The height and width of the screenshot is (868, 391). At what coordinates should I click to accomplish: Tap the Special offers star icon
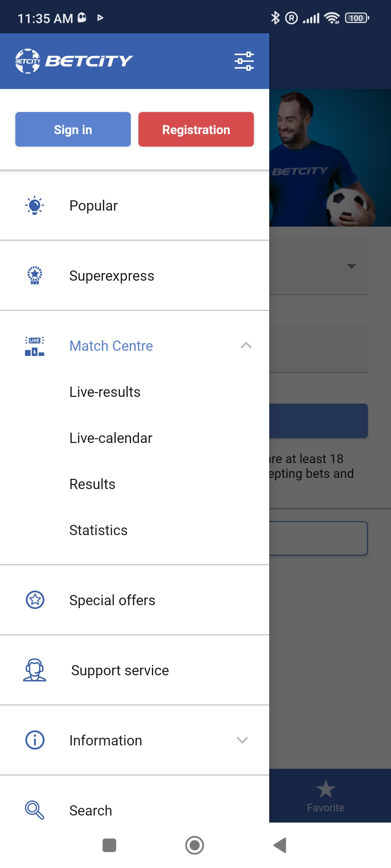click(x=35, y=600)
